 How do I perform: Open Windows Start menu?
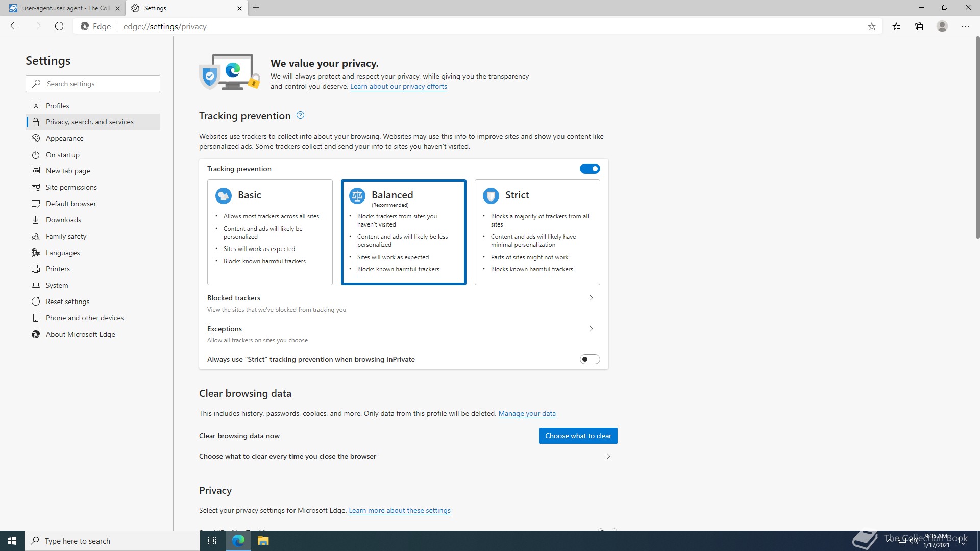[12, 541]
